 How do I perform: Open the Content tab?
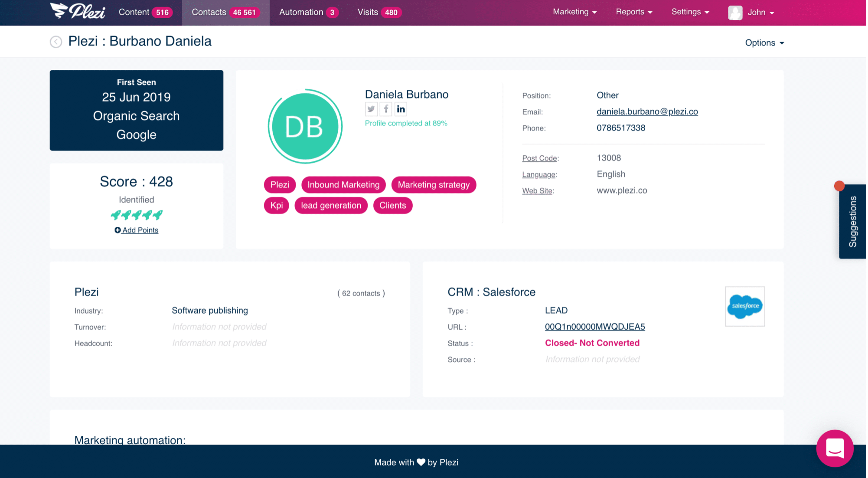pyautogui.click(x=145, y=13)
